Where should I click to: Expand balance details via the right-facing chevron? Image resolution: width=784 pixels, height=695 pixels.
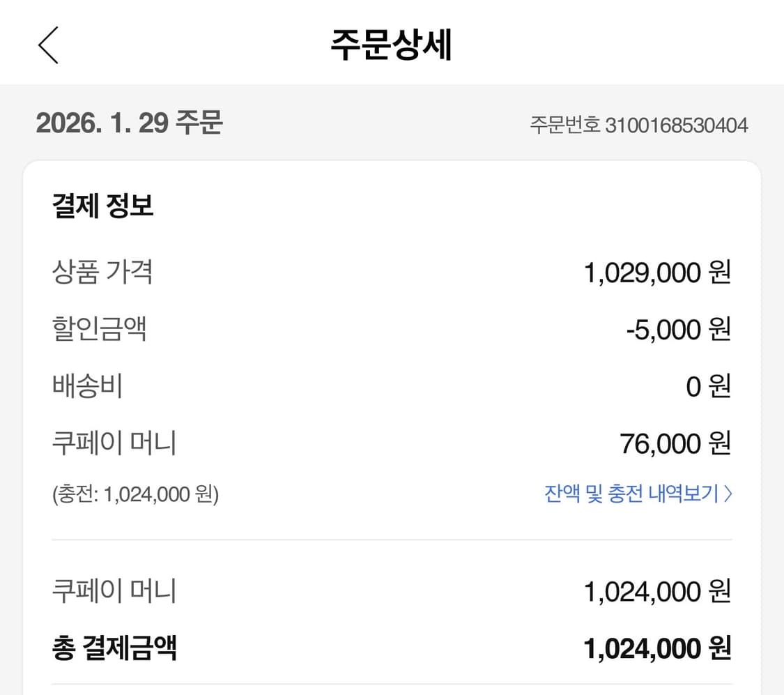coord(729,494)
